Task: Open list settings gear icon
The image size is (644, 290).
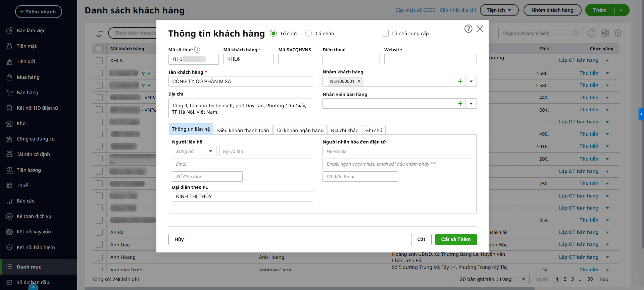Action: pyautogui.click(x=618, y=33)
